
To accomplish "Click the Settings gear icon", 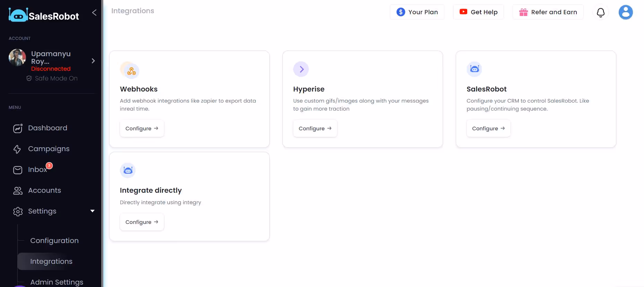I will point(18,211).
